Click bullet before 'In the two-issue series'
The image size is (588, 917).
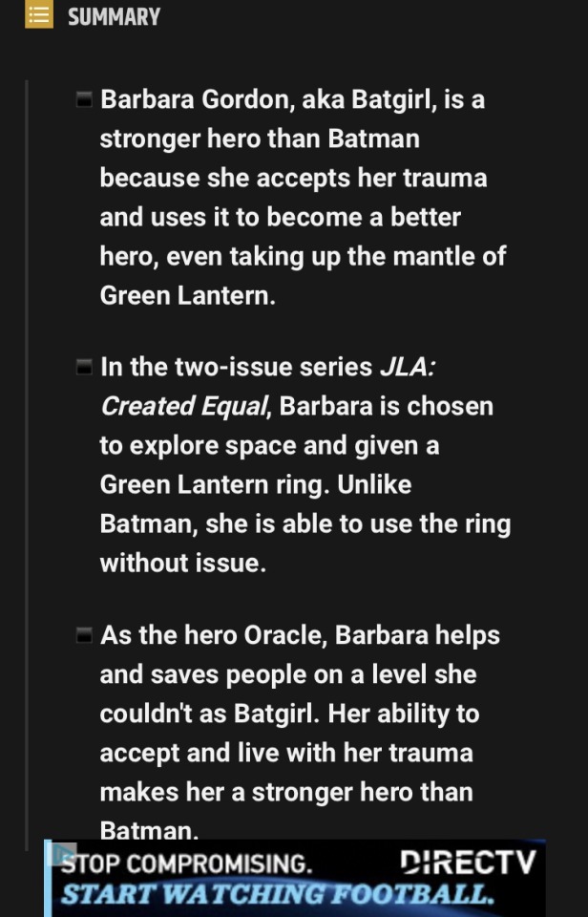(x=84, y=367)
